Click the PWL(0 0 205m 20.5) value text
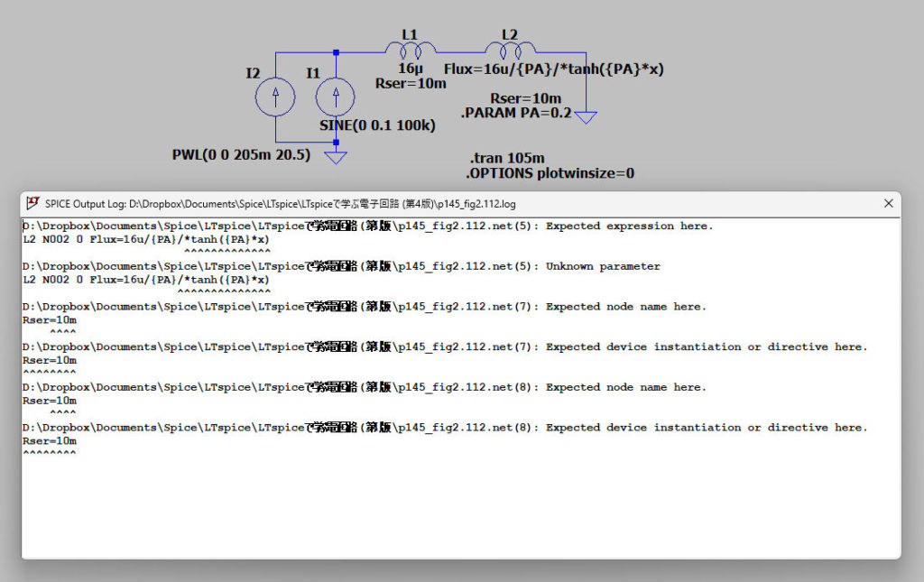The width and height of the screenshot is (924, 582). [241, 155]
